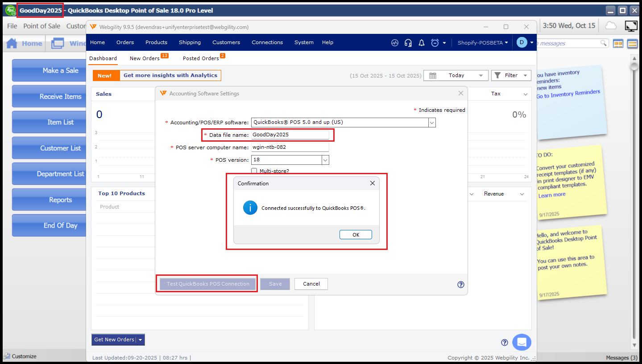Click help icon in Accounting Software Settings
This screenshot has height=364, width=642.
tap(461, 285)
